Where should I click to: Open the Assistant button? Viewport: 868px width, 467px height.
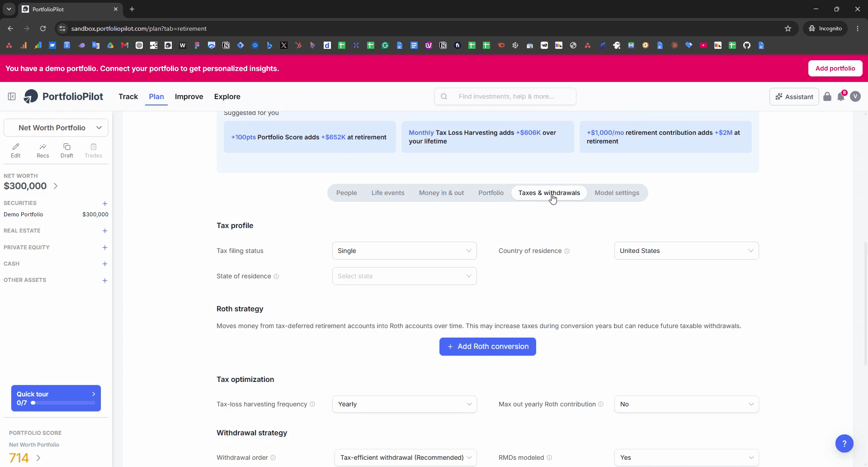tap(794, 96)
